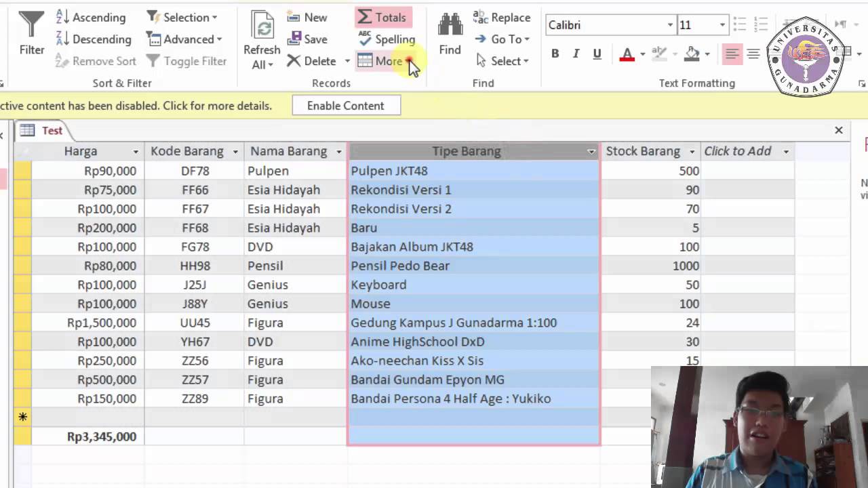Toggle Underline text formatting
The image size is (868, 488).
pyautogui.click(x=597, y=54)
